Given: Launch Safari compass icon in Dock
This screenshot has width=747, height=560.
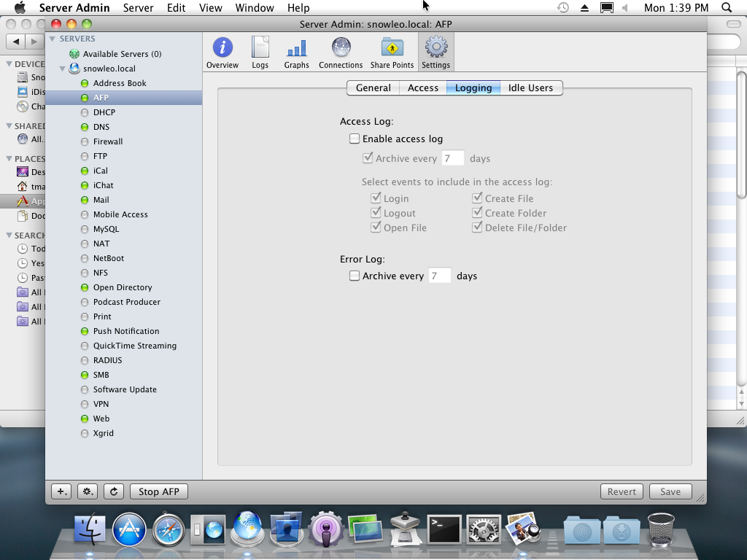Looking at the screenshot, I should pyautogui.click(x=169, y=529).
